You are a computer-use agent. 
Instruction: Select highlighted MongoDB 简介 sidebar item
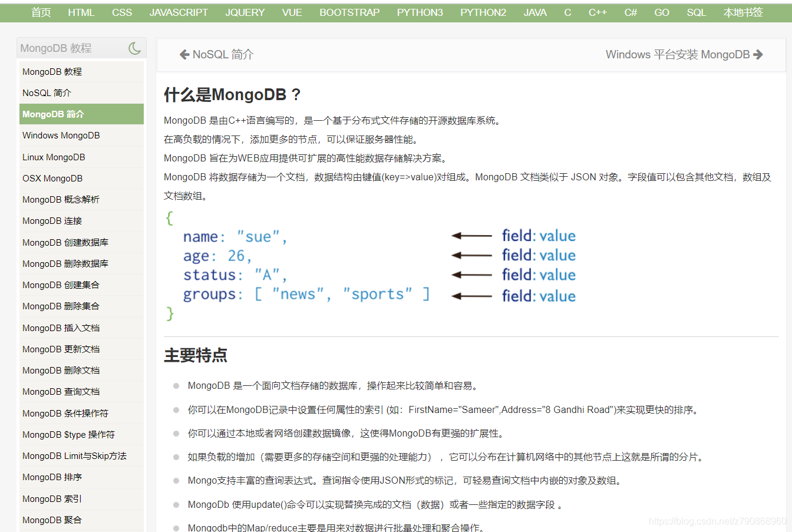pos(81,114)
